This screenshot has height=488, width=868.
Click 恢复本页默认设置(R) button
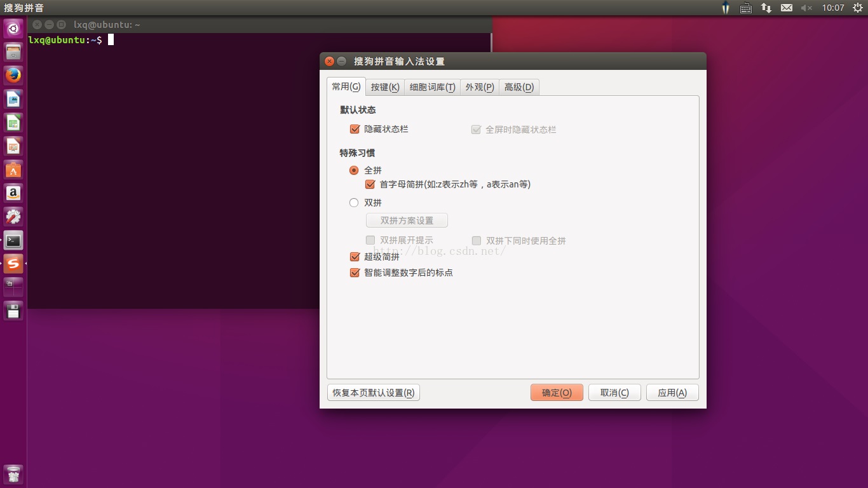[374, 393]
